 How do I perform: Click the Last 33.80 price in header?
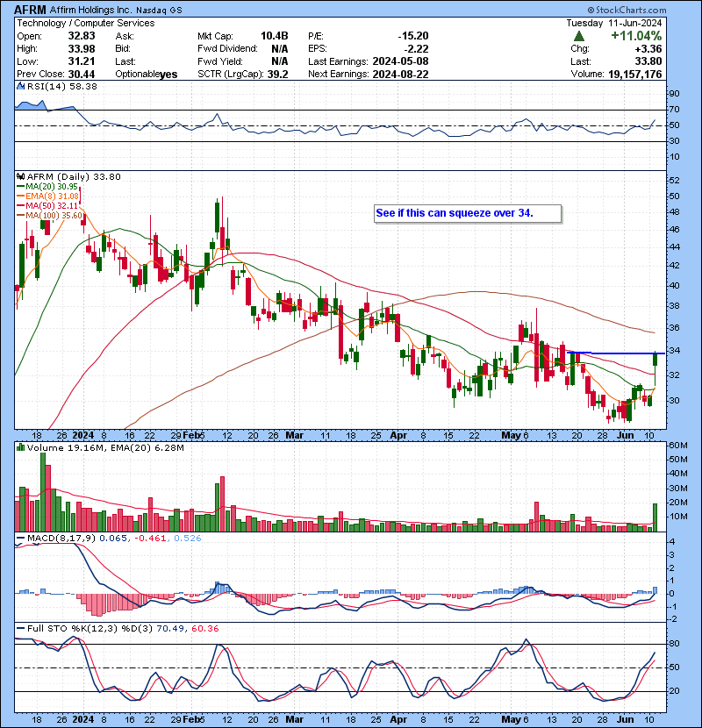click(648, 61)
